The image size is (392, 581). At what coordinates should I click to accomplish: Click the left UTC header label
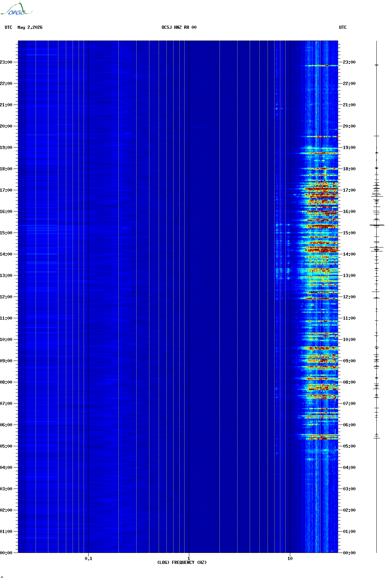(x=9, y=27)
